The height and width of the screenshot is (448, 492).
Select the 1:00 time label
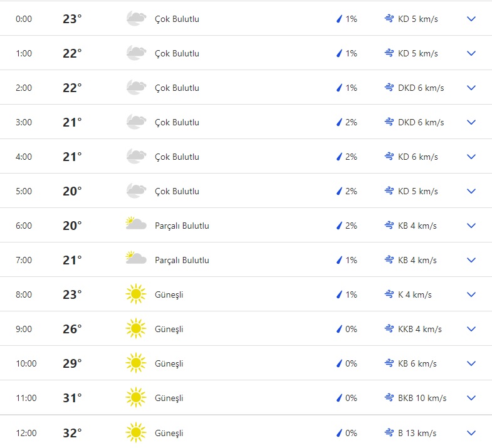point(24,53)
